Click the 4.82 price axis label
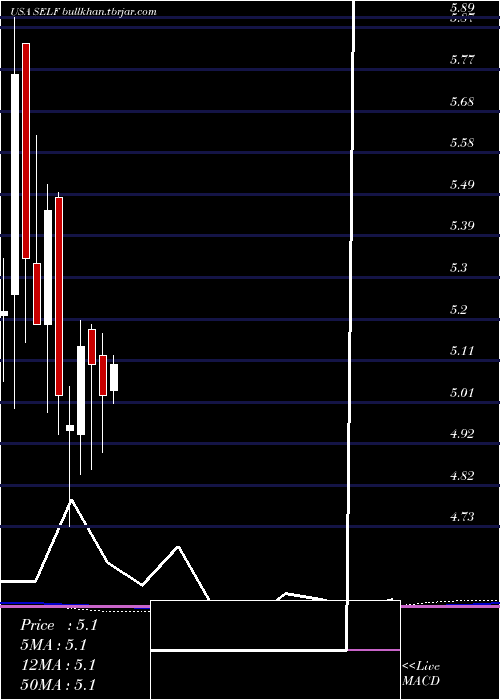Screen dimensions: 500x700 coord(462,475)
